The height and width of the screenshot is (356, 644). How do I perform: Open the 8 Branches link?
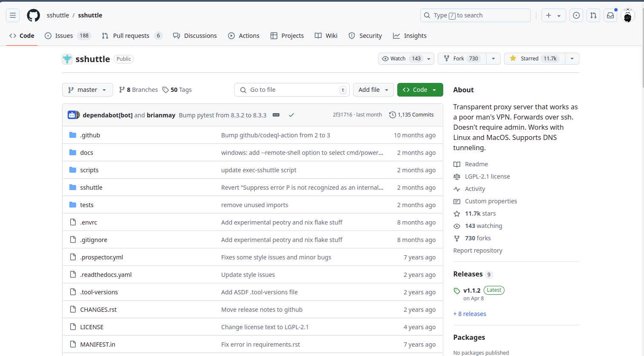[x=139, y=90]
